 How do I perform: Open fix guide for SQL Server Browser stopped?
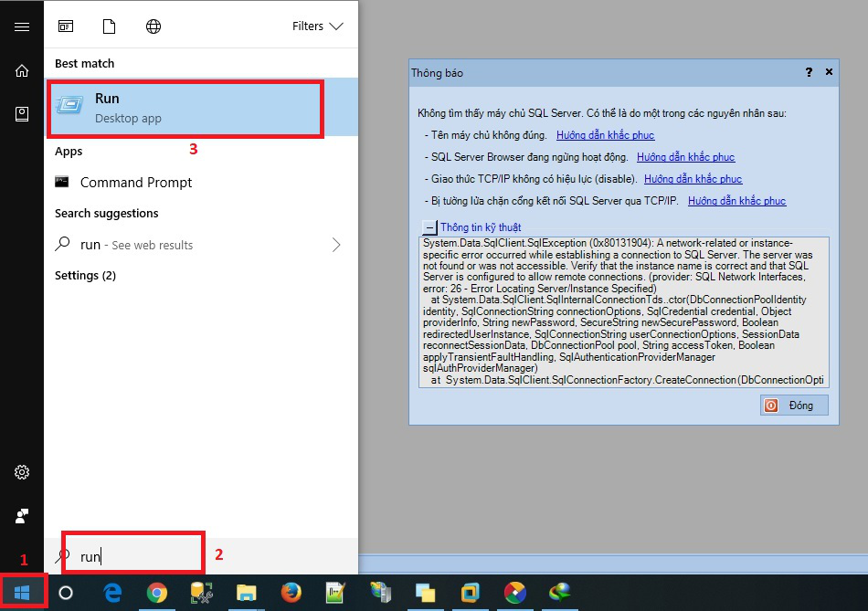coord(685,157)
